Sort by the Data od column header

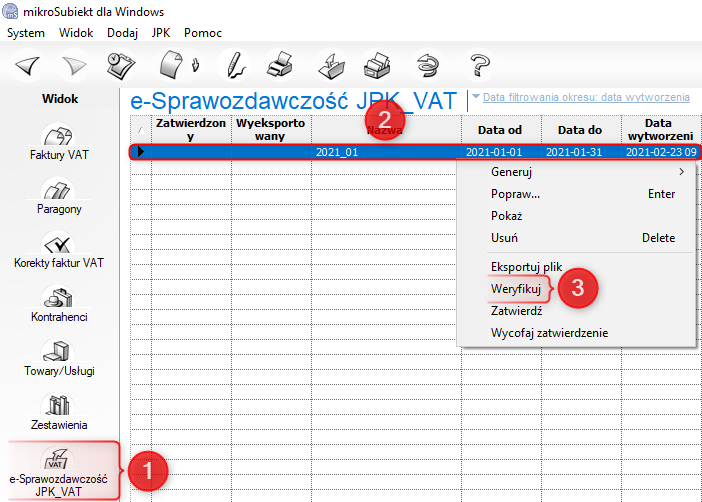point(501,129)
